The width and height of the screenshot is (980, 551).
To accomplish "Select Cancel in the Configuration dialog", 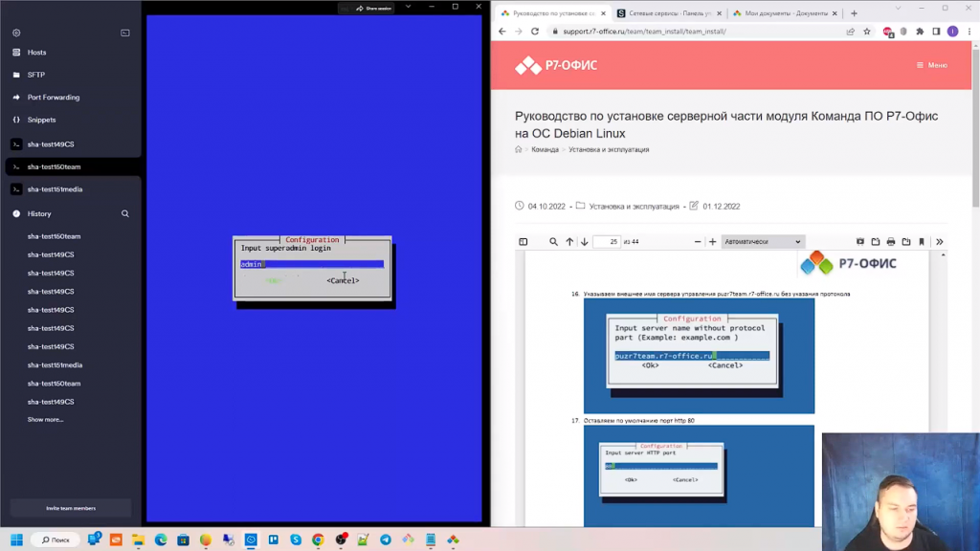I will (x=343, y=280).
